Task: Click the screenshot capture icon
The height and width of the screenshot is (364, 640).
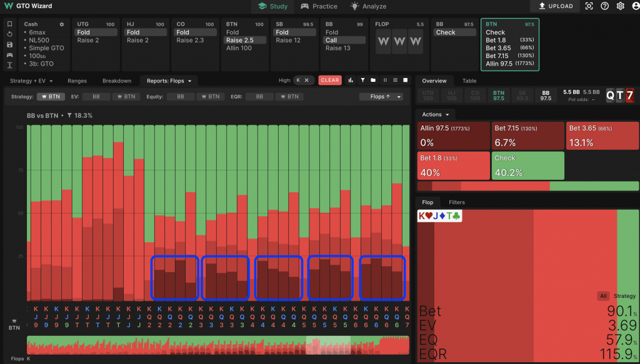Action: [589, 6]
